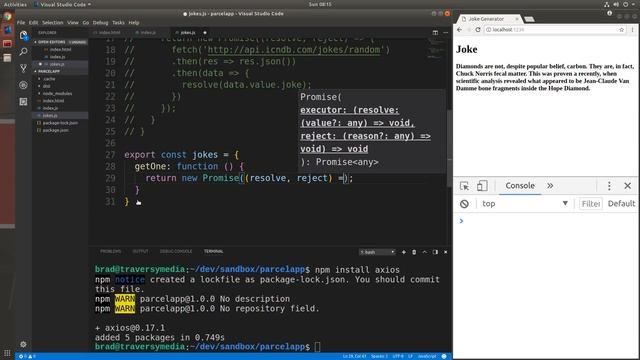Switch to the Debug Console panel tab

176,251
